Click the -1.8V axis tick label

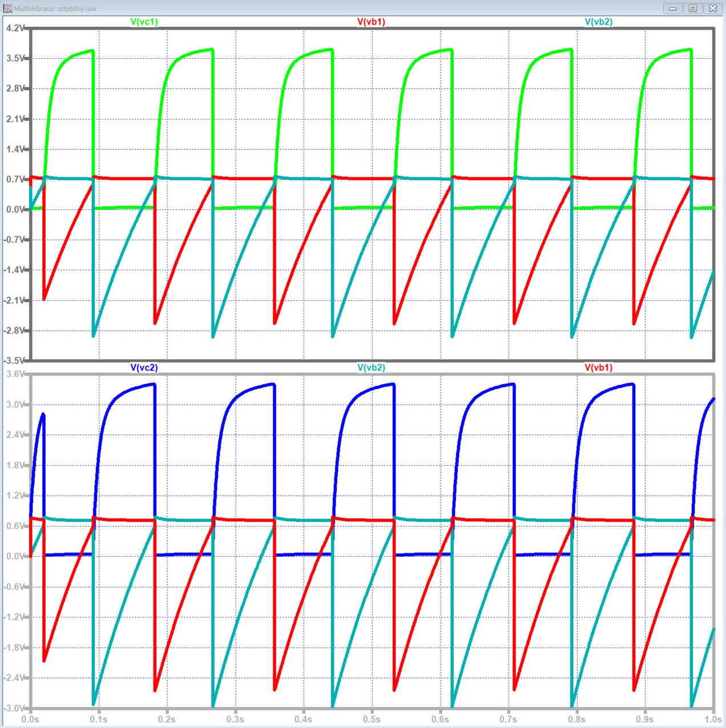(14, 647)
